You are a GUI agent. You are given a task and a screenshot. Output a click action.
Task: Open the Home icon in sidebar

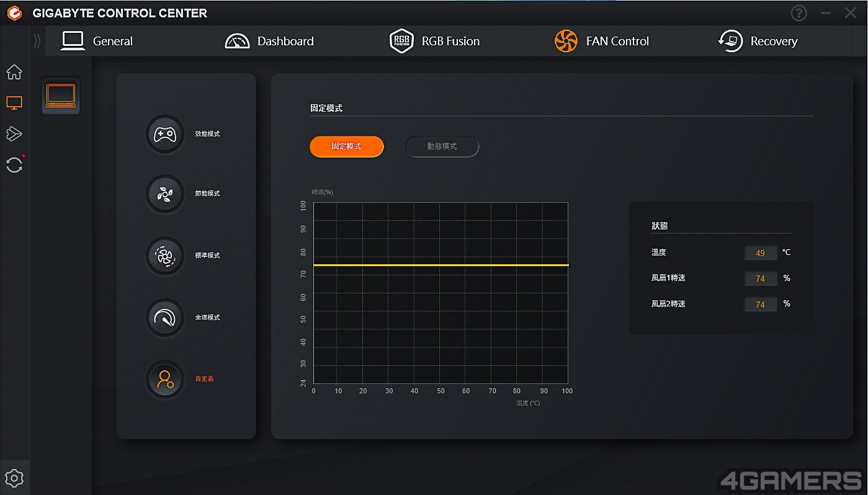[14, 73]
